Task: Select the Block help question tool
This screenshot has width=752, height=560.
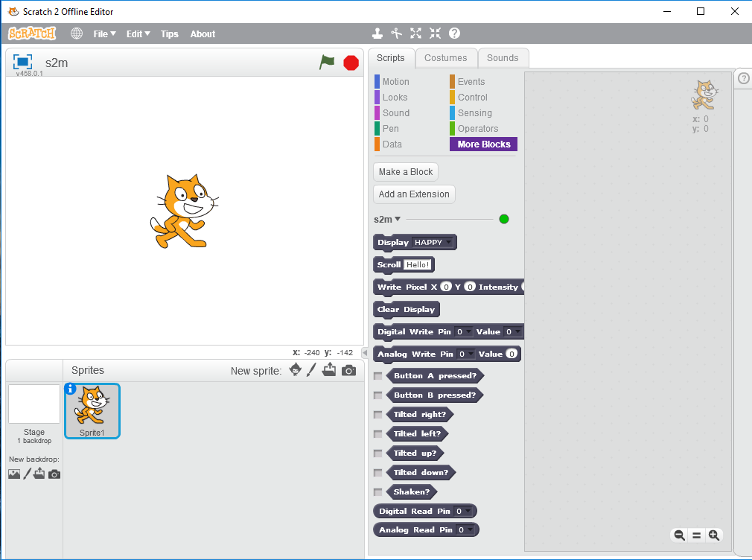Action: click(x=454, y=33)
